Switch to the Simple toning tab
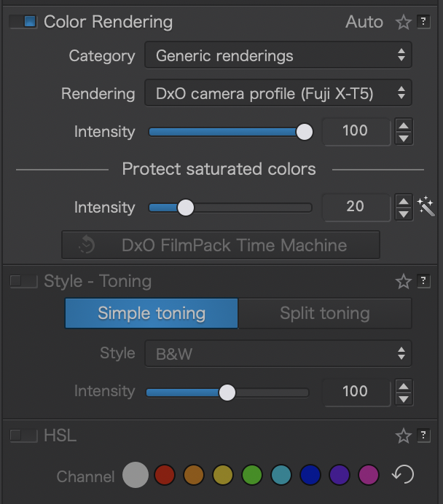 pos(152,314)
